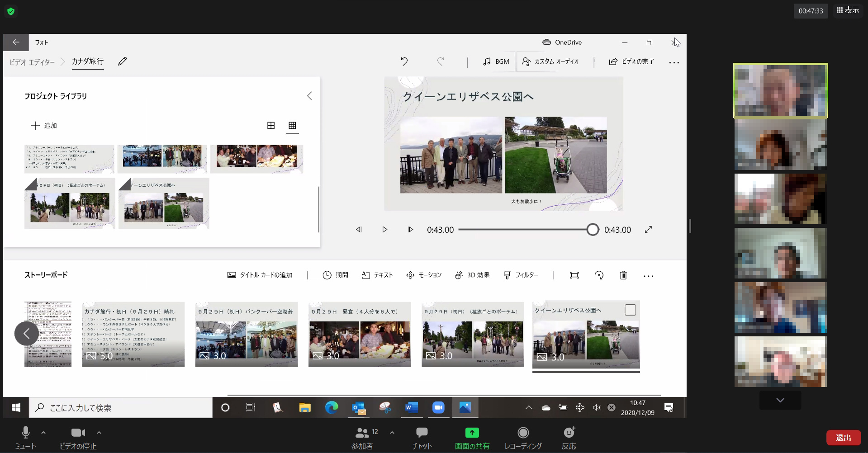The width and height of the screenshot is (868, 453).
Task: Select storyboard clip バンクーバー空港着
Action: 247,334
